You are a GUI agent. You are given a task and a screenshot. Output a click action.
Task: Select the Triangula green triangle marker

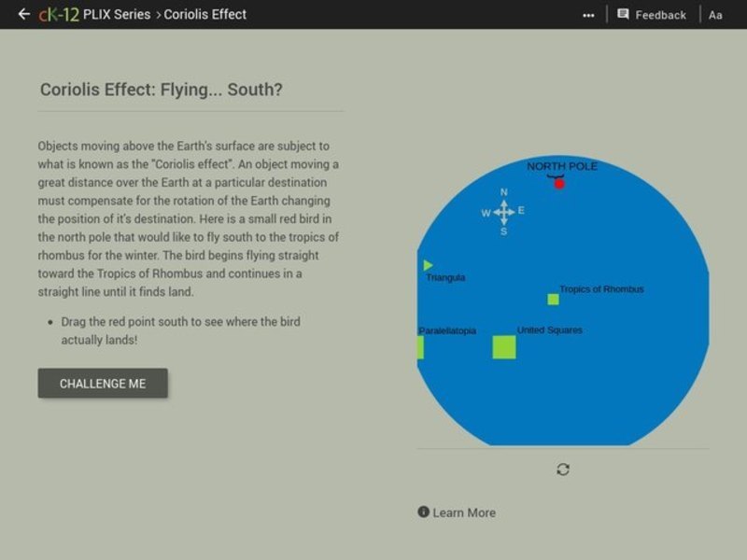pyautogui.click(x=428, y=264)
